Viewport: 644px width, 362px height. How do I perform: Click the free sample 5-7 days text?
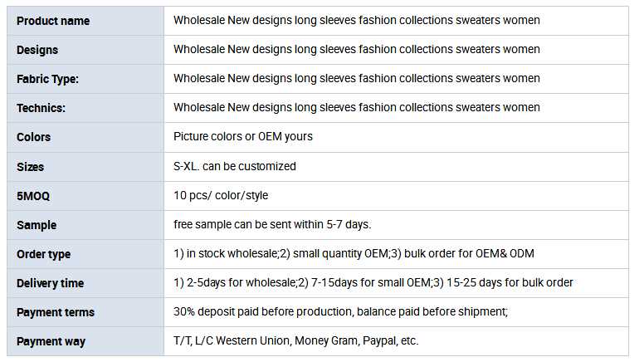point(272,224)
